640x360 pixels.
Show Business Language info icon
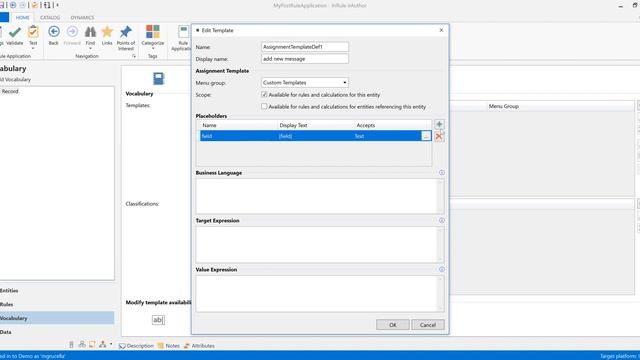pyautogui.click(x=442, y=173)
